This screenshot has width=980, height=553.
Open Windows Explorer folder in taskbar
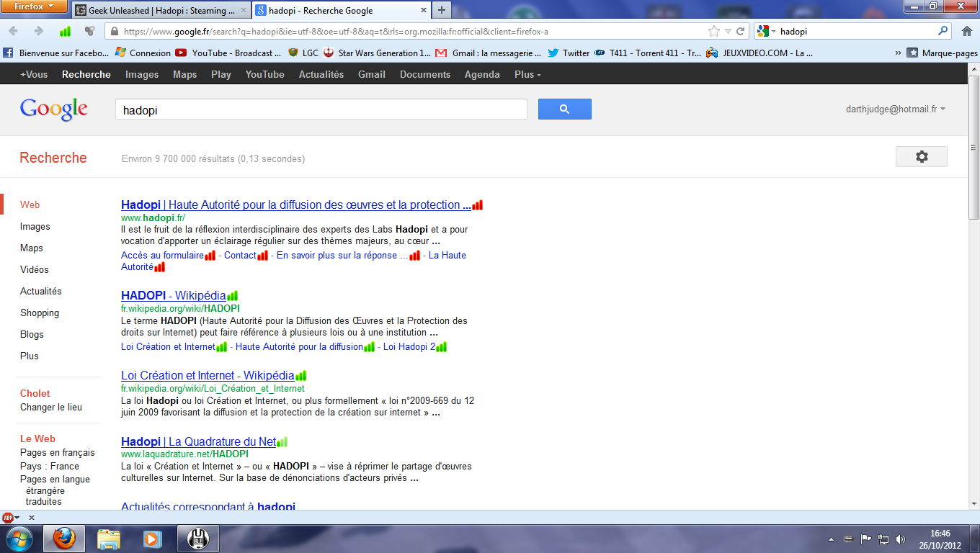coord(109,539)
